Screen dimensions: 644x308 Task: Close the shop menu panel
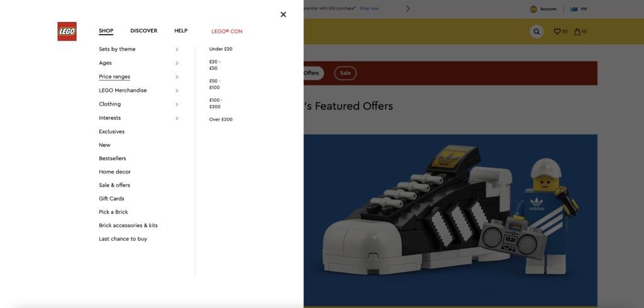(284, 14)
